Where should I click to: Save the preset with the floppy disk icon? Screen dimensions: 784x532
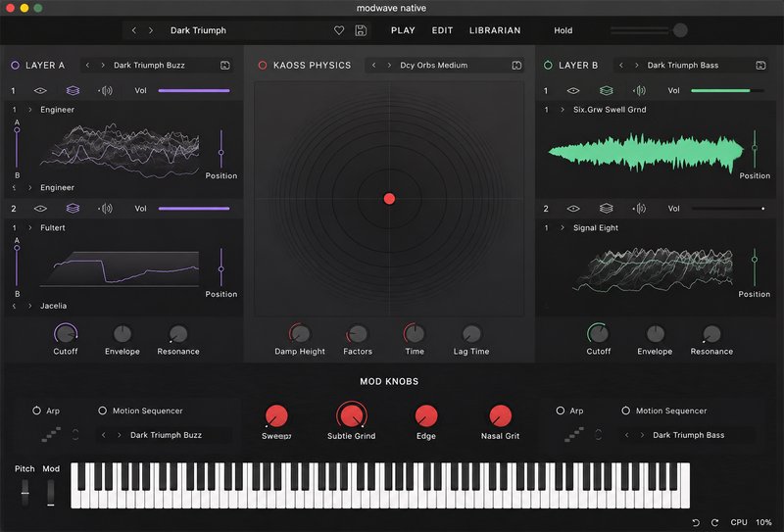point(361,30)
